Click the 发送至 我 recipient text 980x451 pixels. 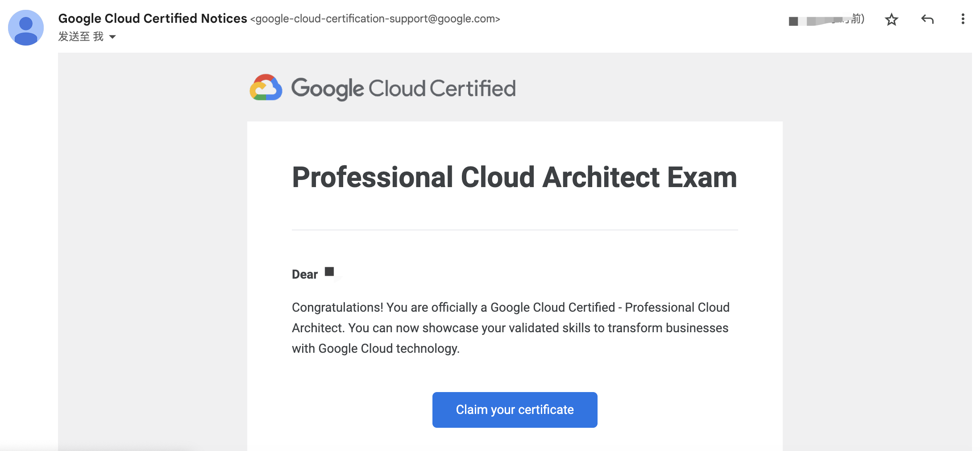point(81,37)
